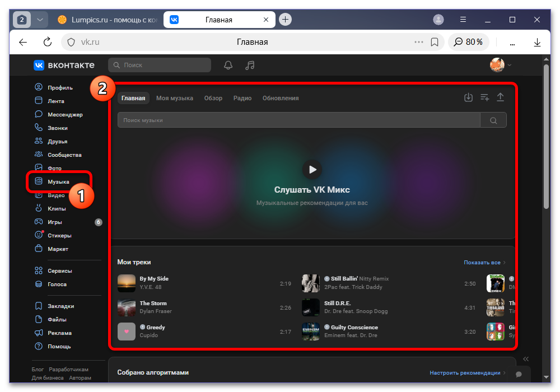Open the browser hamburger menu
This screenshot has width=560, height=392.
tap(463, 20)
